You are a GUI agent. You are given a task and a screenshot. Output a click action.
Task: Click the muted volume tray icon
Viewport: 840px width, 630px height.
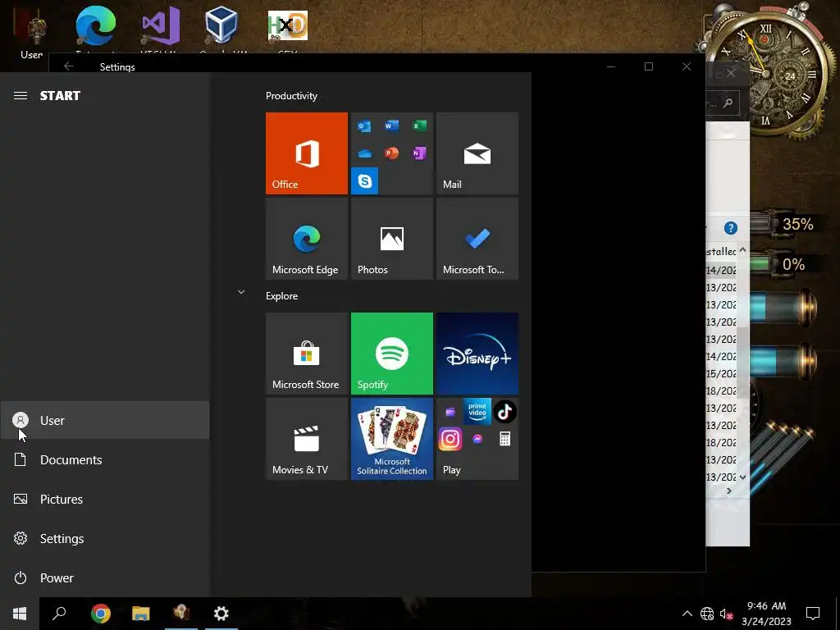[x=727, y=614]
